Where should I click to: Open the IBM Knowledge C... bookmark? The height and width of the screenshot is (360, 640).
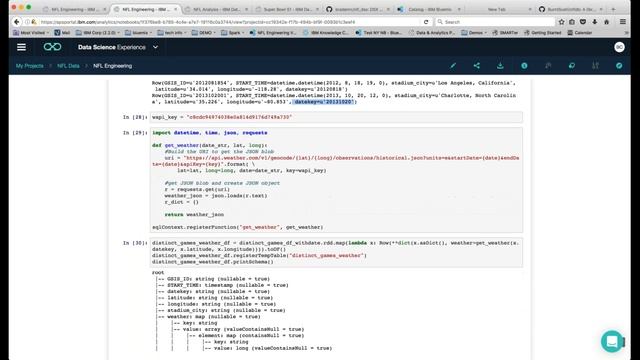pos(326,33)
